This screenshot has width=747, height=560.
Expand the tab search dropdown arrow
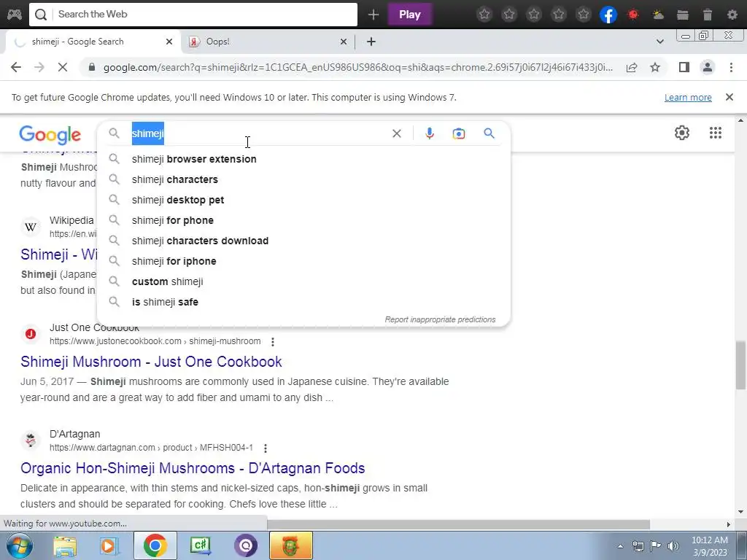click(659, 42)
